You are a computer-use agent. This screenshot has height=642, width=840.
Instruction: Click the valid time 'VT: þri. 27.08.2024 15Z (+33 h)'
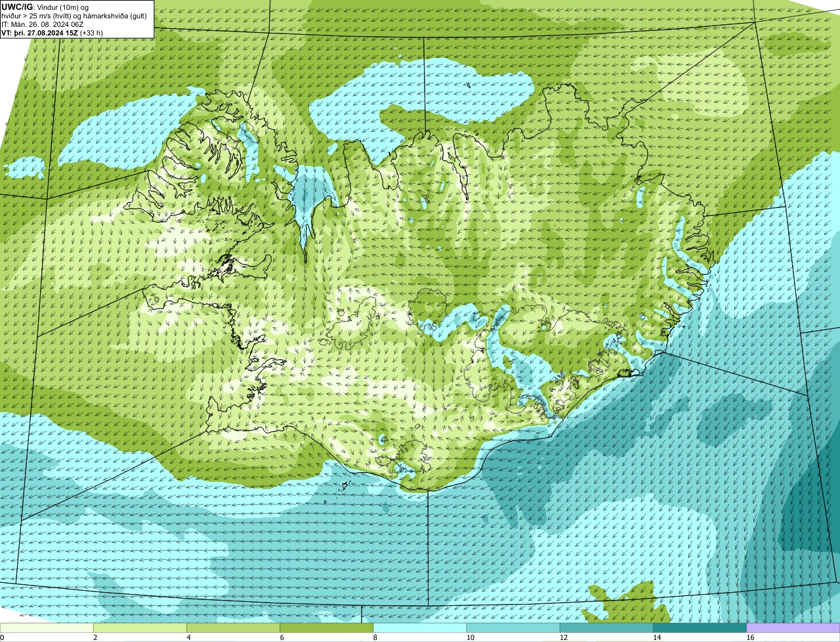52,33
